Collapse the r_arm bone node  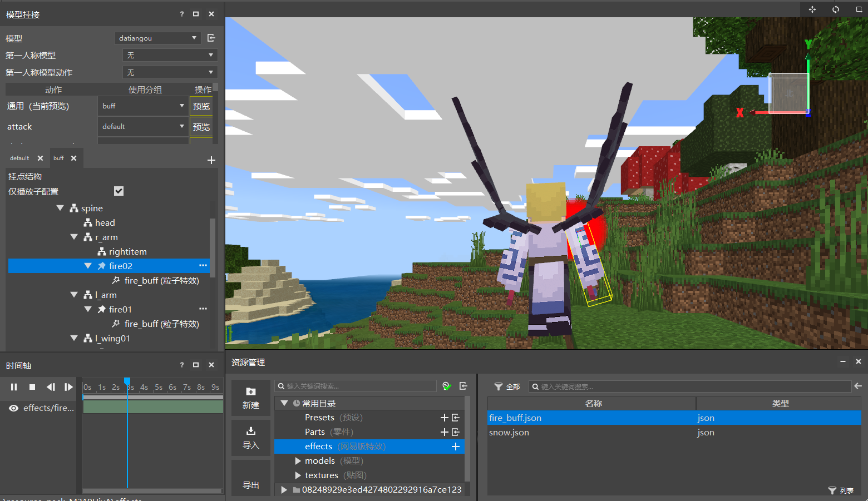74,237
